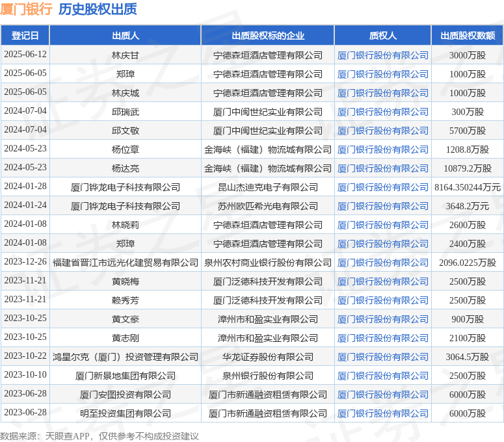This screenshot has width=504, height=442.
Task: Select the amount 2600万股
Action: coord(468,225)
